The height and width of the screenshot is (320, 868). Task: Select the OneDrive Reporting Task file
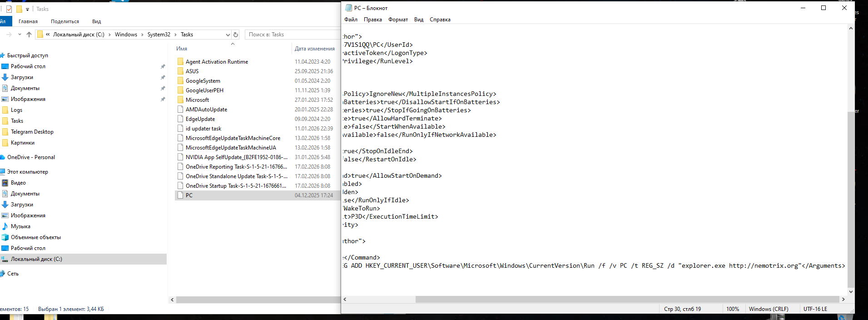click(x=236, y=167)
